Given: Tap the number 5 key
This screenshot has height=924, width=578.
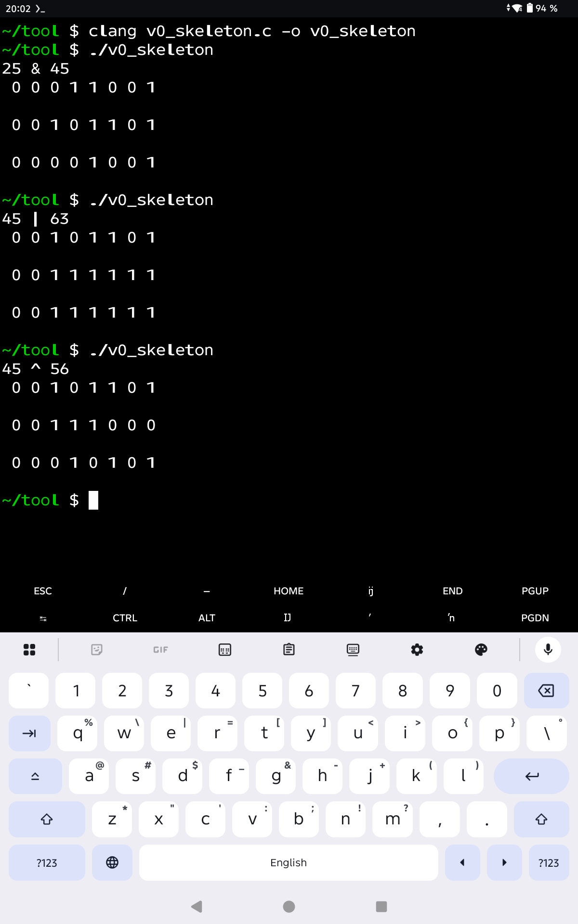Looking at the screenshot, I should tap(263, 691).
